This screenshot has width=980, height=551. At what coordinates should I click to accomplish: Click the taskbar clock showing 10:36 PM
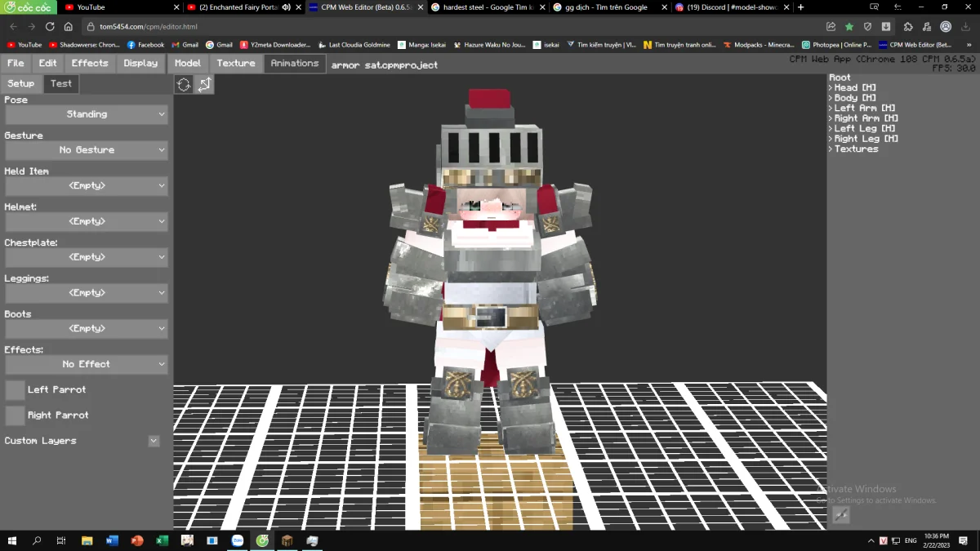936,540
